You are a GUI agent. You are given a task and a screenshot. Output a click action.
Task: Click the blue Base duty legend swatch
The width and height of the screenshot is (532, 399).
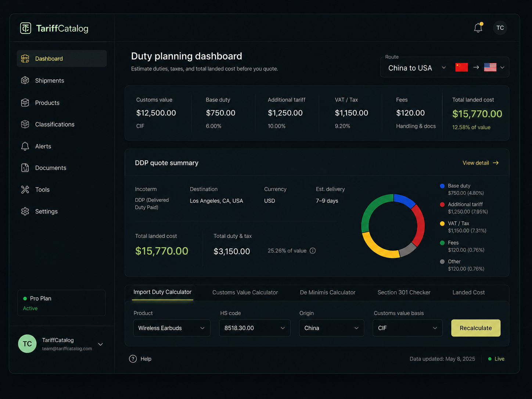click(x=442, y=186)
